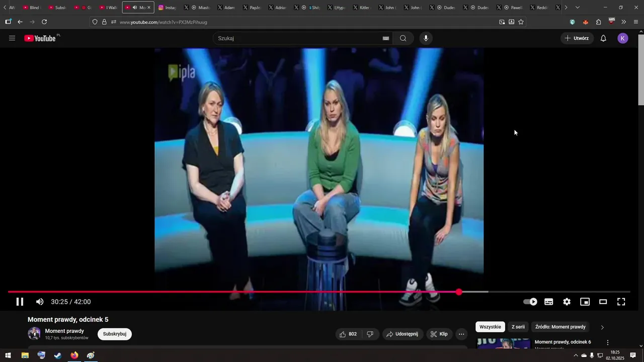Open the site lock information icon
This screenshot has height=362, width=644.
(x=104, y=22)
